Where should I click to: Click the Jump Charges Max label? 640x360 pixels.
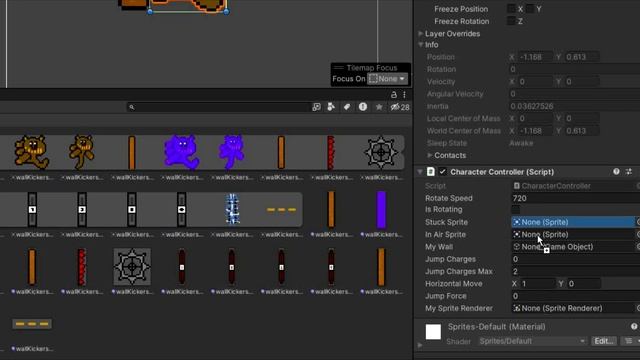click(459, 271)
